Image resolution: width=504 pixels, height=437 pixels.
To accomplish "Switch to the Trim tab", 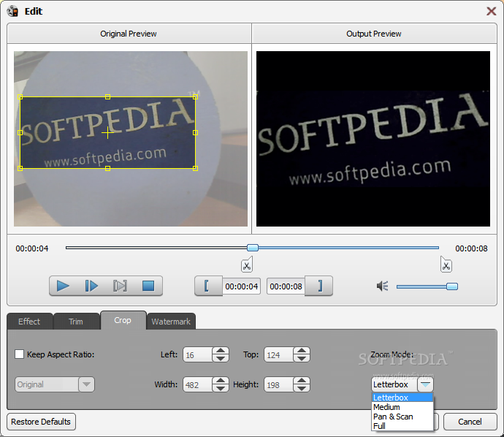I will [76, 322].
